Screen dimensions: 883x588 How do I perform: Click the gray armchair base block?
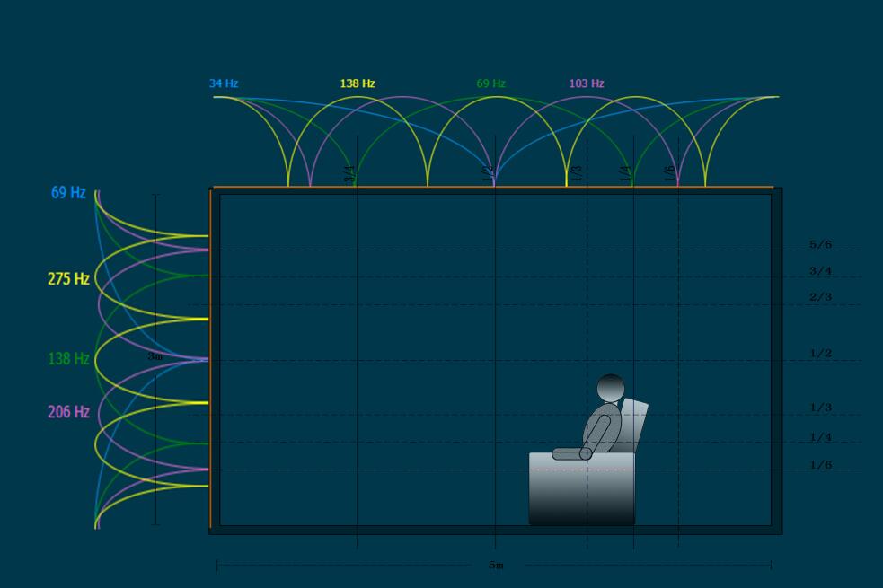click(581, 492)
